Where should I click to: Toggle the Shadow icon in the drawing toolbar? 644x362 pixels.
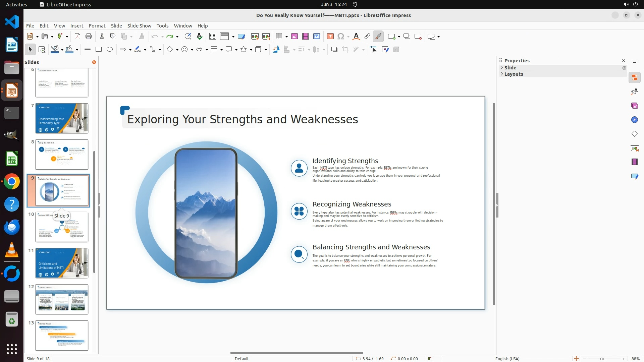(334, 50)
